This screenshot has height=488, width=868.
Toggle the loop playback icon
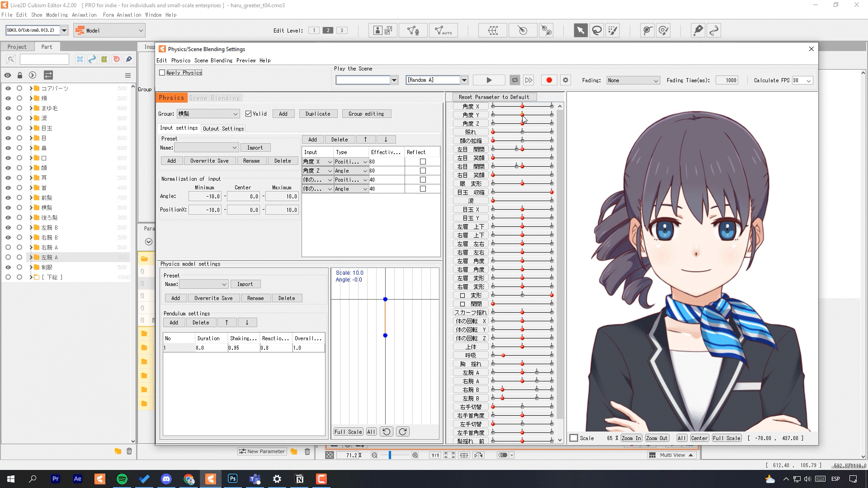pos(514,80)
